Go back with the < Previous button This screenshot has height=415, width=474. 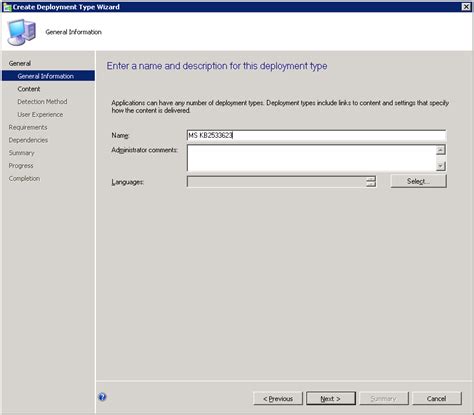point(278,399)
